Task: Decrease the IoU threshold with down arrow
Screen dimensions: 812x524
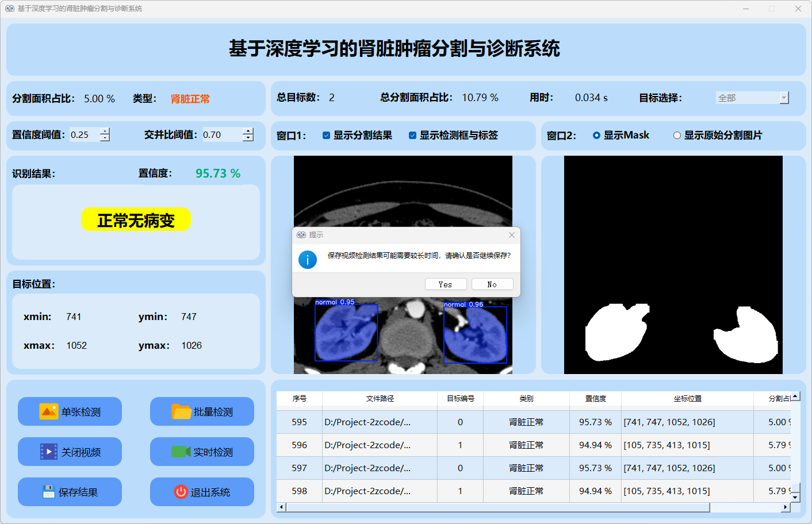Action: click(x=248, y=138)
